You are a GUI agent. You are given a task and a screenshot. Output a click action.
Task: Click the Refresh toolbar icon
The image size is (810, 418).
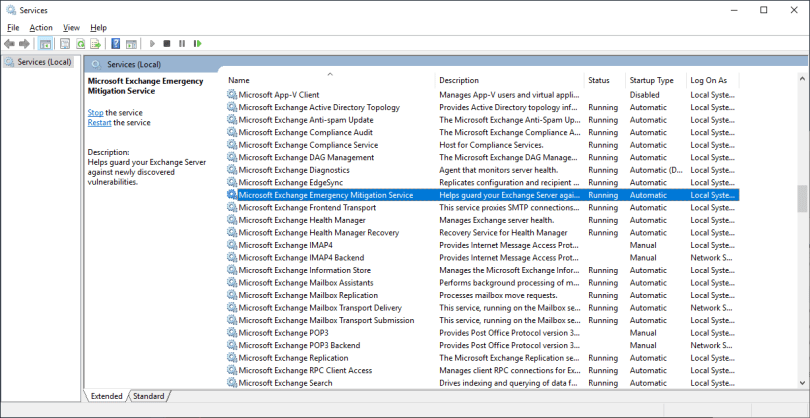80,44
